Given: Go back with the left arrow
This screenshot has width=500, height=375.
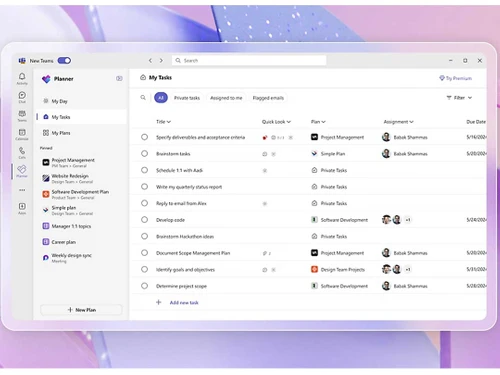Looking at the screenshot, I should 150,61.
